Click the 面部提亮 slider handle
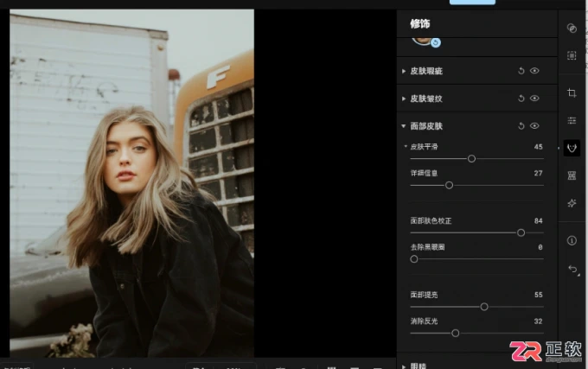Image resolution: width=588 pixels, height=369 pixels. point(484,307)
